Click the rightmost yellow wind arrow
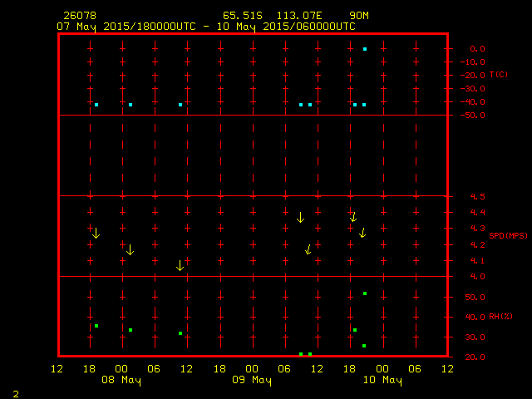Viewport: 532px width, 399px height. [362, 233]
